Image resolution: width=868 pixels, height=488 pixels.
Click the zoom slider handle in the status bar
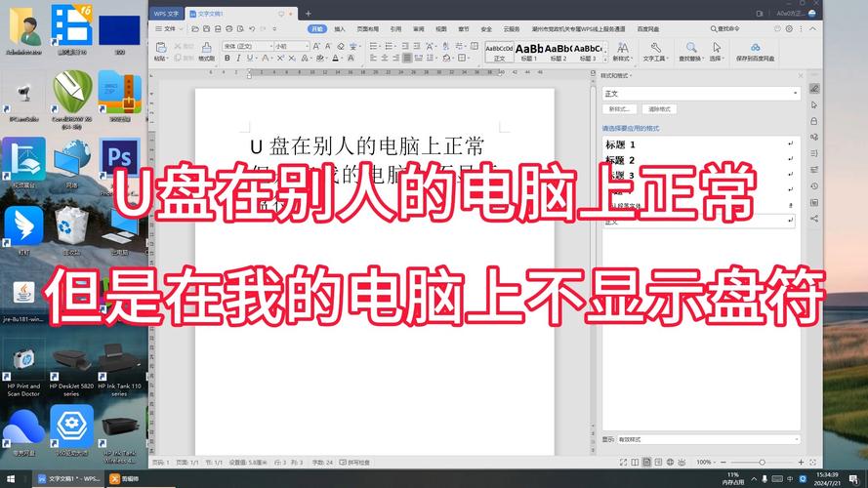click(763, 462)
